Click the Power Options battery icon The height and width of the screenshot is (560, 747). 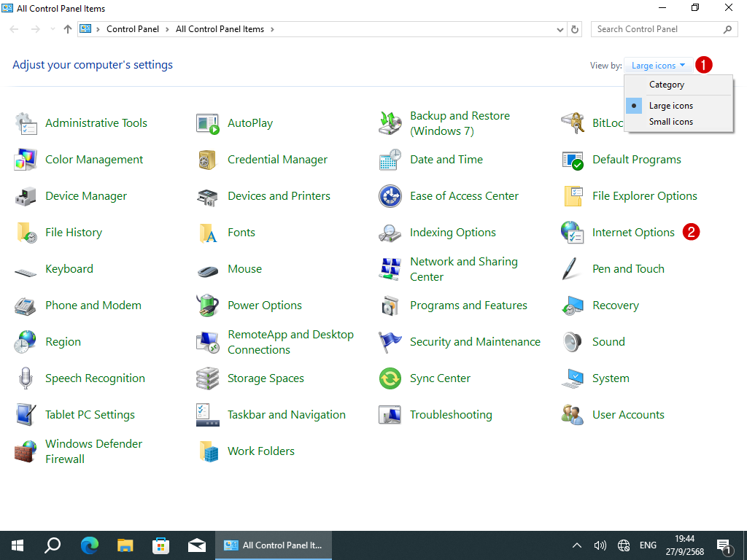[208, 306]
